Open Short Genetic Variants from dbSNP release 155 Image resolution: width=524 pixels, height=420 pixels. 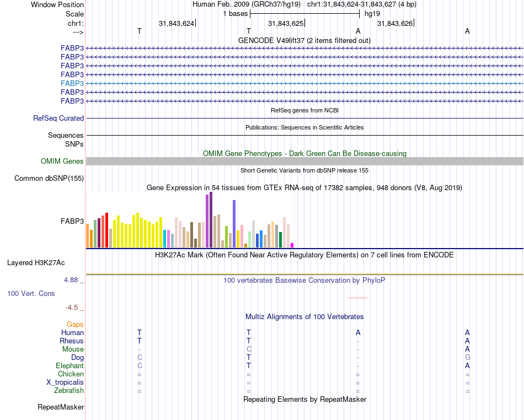click(x=304, y=170)
